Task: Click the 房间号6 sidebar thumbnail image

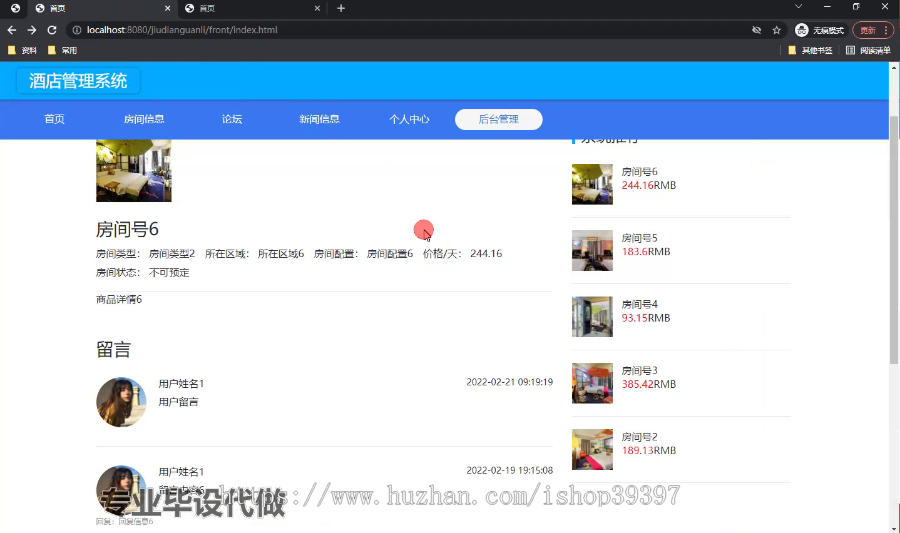Action: click(592, 184)
